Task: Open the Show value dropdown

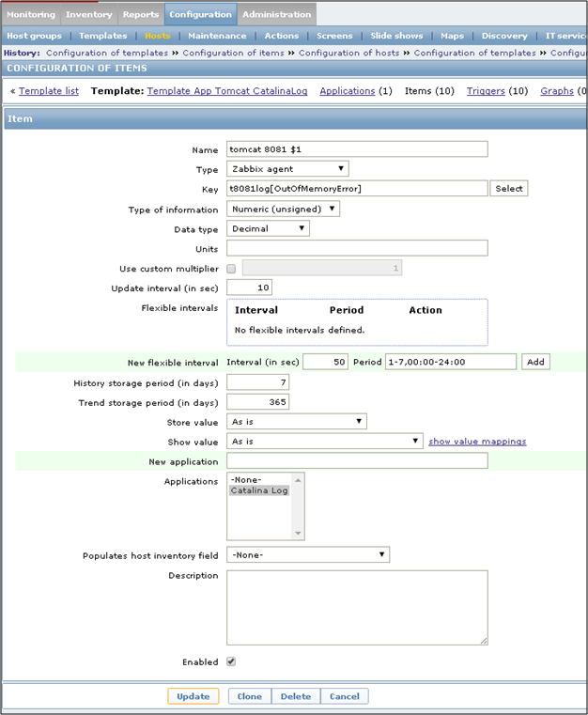Action: (x=325, y=441)
